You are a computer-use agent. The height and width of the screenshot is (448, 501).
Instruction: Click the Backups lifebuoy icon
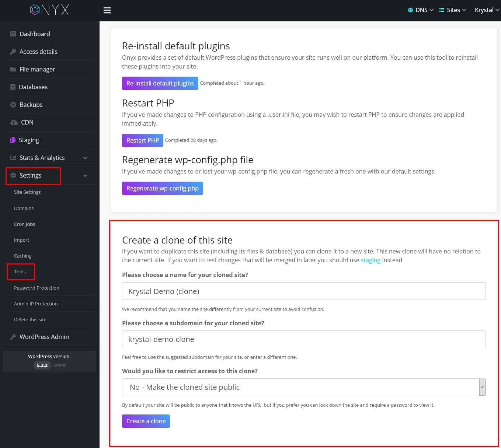[13, 105]
